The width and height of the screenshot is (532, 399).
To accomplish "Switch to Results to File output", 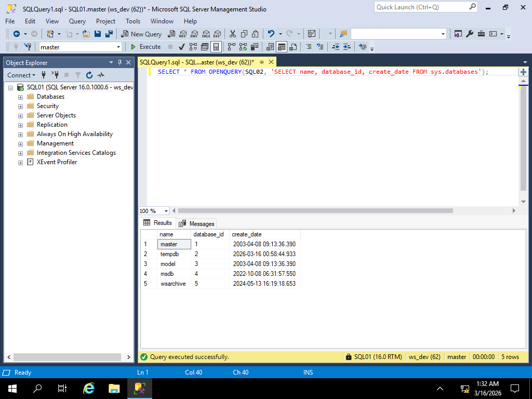I will click(293, 47).
